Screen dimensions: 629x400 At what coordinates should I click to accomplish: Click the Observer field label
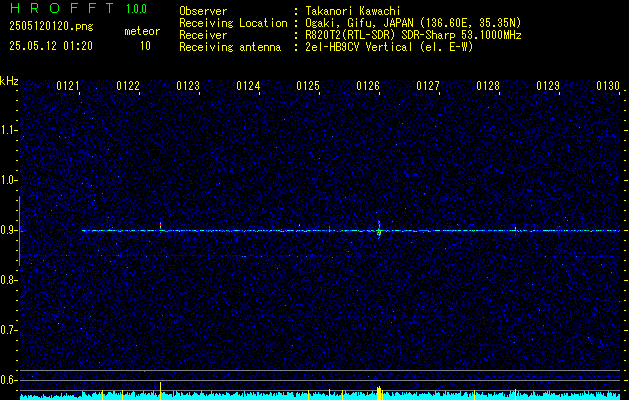[203, 11]
